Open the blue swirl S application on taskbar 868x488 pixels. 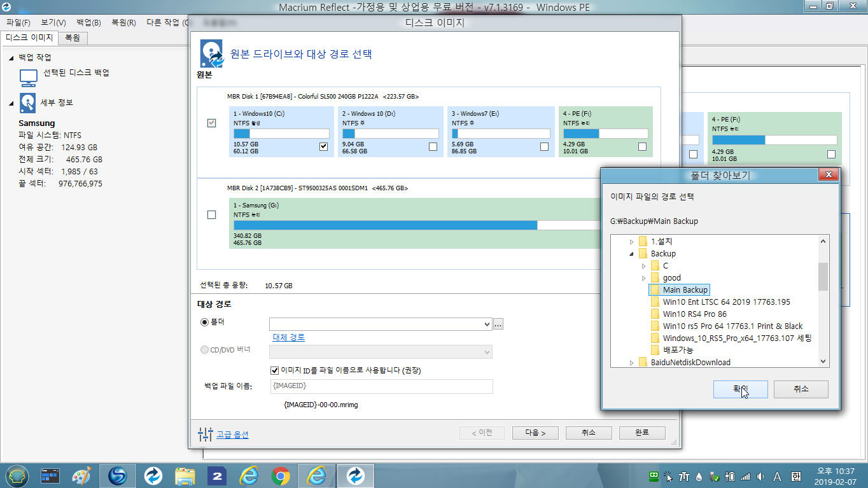[x=117, y=475]
